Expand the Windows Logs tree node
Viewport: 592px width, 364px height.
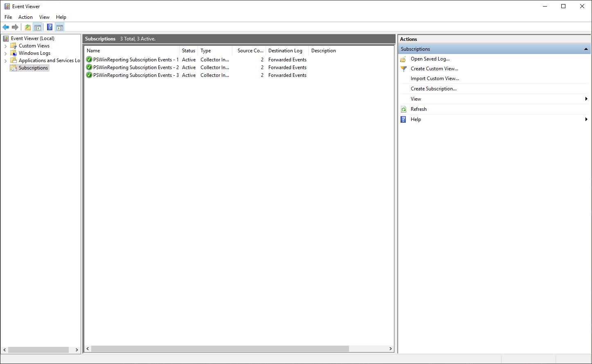tap(5, 53)
